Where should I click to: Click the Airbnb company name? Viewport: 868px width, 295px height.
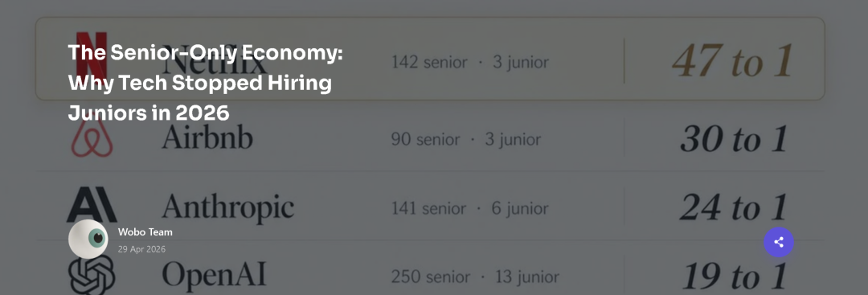pyautogui.click(x=207, y=136)
